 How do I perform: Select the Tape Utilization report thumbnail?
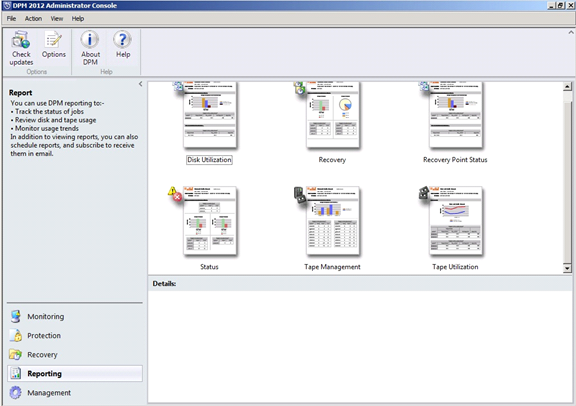coord(456,221)
